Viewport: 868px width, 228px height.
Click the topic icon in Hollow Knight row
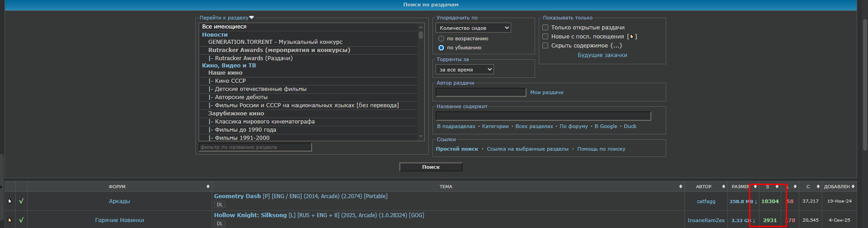coord(9,220)
